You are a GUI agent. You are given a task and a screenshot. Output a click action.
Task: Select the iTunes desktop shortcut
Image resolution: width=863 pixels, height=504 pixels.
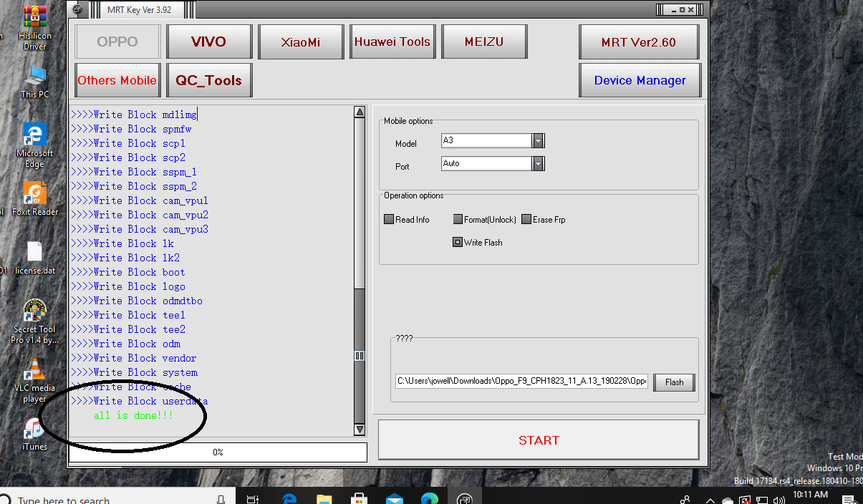click(x=34, y=434)
